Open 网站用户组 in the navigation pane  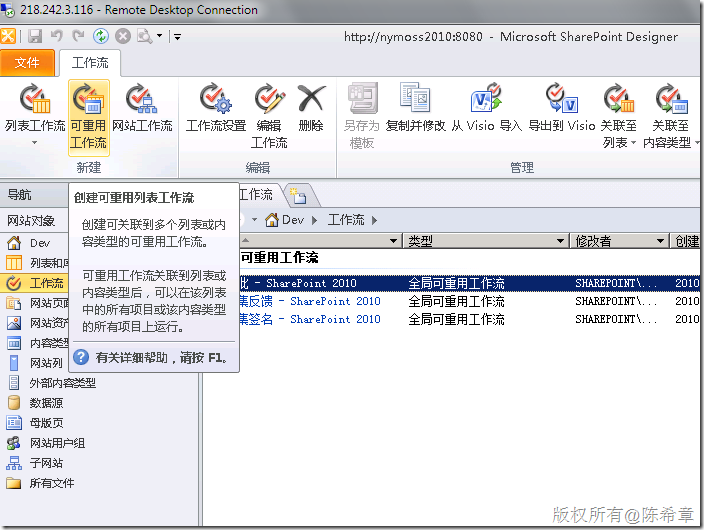coord(46,443)
